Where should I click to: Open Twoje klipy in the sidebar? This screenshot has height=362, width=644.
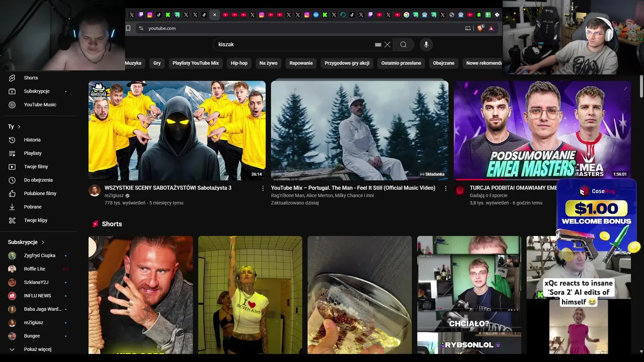[x=35, y=220]
